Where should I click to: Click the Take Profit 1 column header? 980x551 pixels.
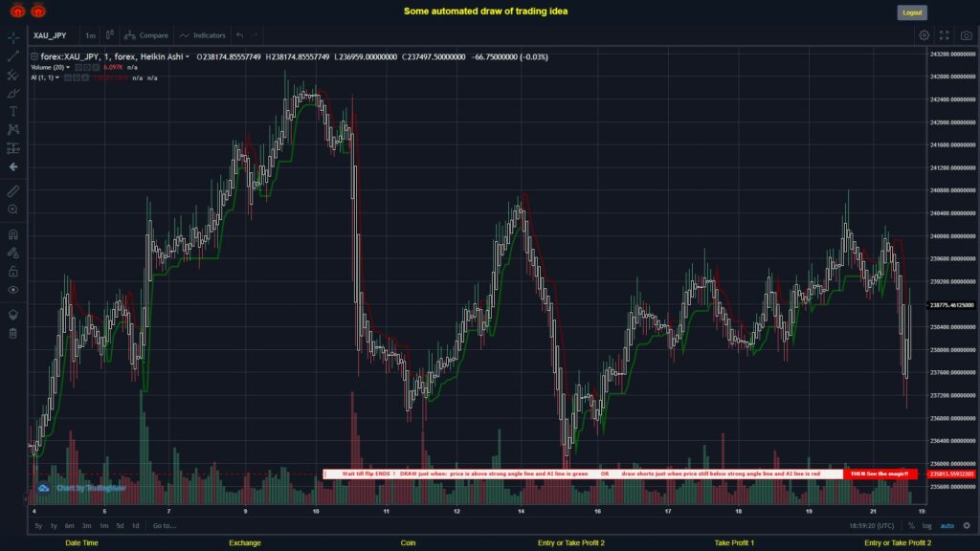pos(734,543)
